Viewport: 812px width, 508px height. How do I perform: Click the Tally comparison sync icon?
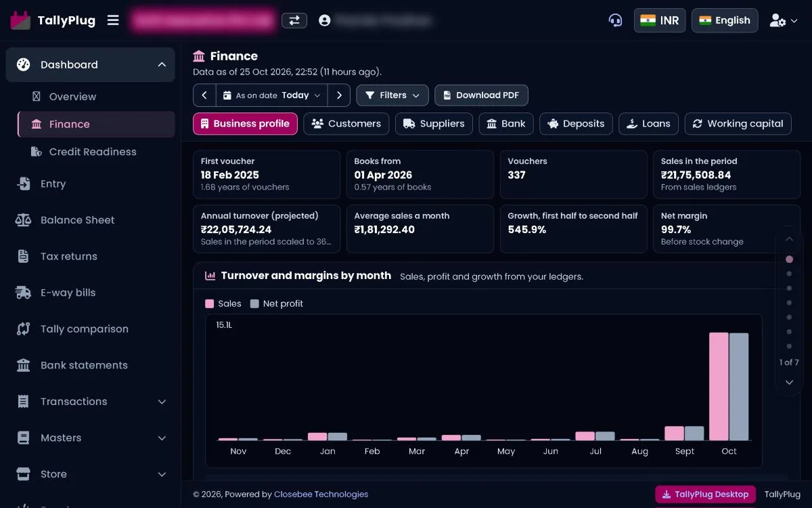[24, 329]
